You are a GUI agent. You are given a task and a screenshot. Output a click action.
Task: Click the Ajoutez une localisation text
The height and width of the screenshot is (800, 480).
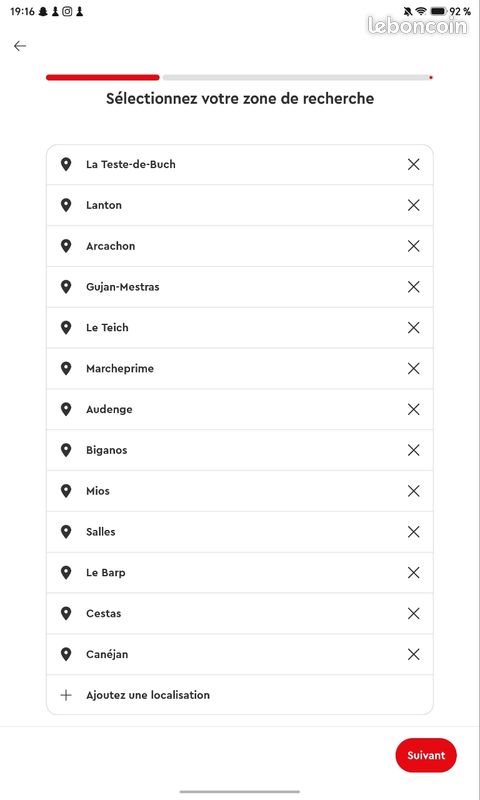148,695
